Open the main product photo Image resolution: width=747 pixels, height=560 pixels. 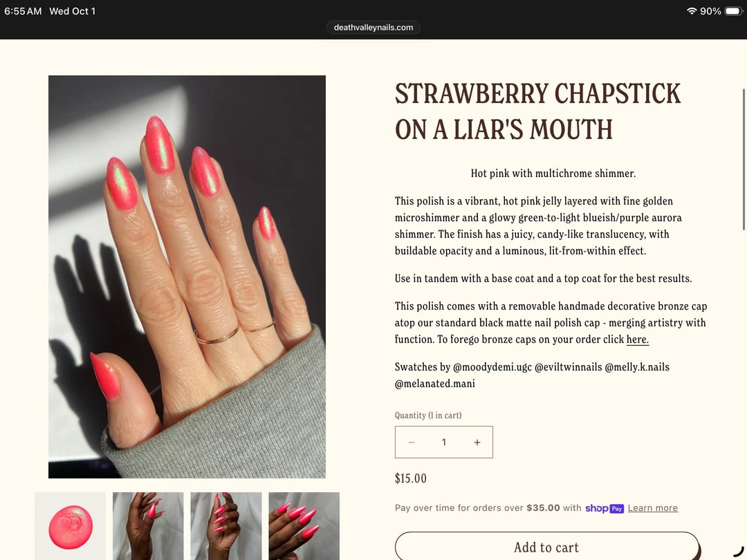pos(187,277)
